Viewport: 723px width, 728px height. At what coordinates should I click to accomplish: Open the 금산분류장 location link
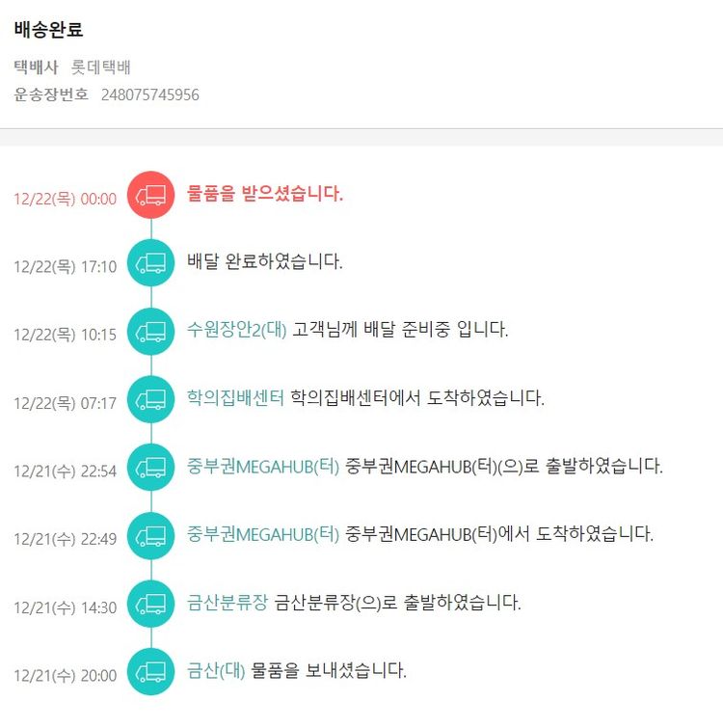[x=228, y=604]
